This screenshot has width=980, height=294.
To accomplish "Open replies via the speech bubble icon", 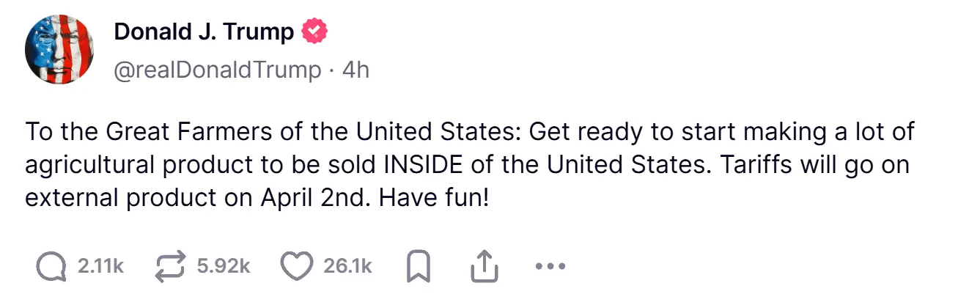I will 51,267.
